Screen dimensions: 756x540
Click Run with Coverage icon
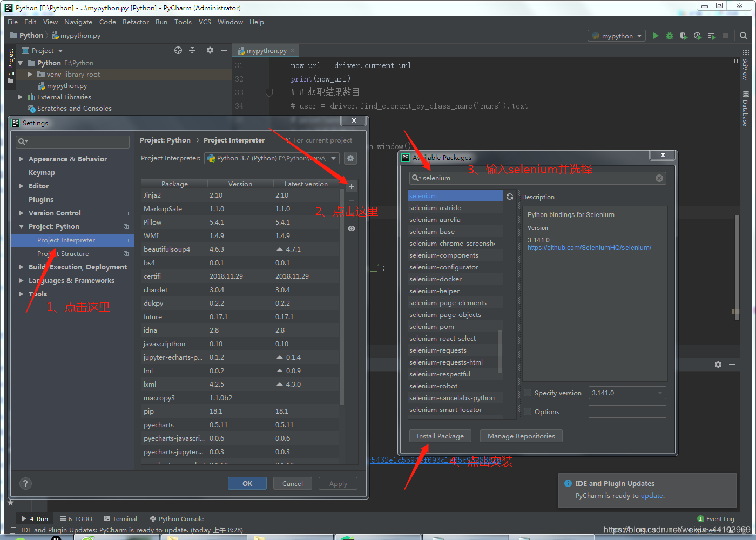[684, 36]
